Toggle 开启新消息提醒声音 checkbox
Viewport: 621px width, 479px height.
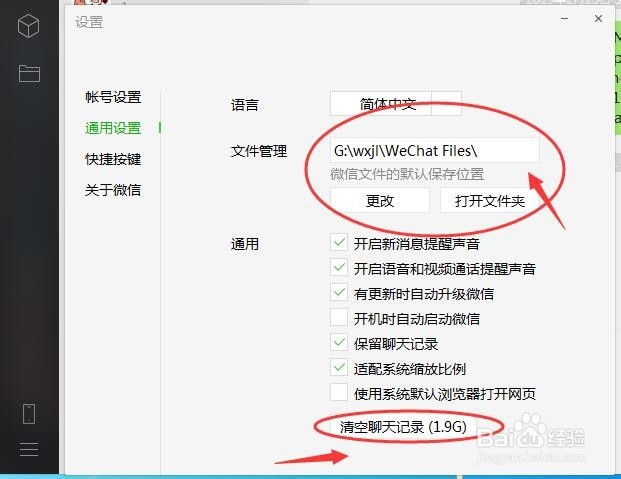(x=339, y=242)
